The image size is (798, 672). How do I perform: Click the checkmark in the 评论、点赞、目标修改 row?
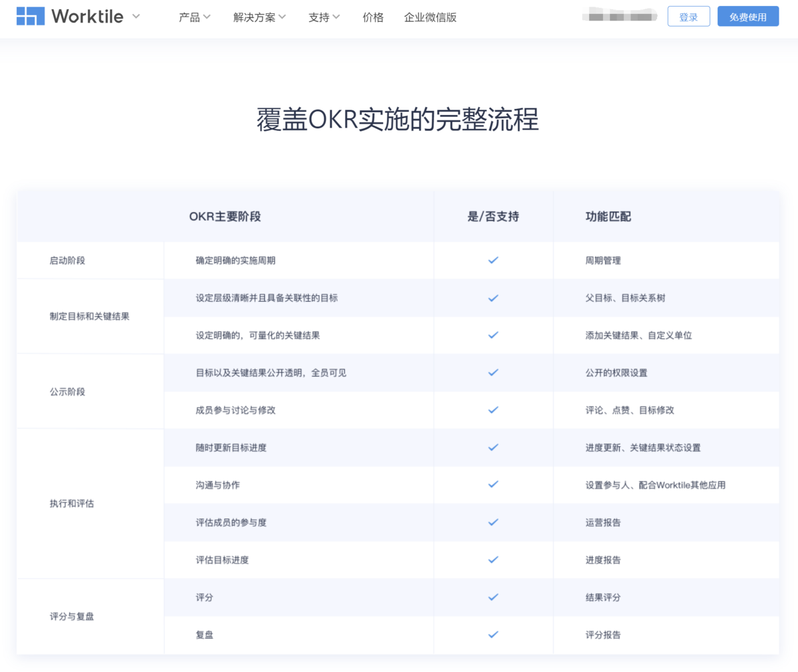coord(493,410)
